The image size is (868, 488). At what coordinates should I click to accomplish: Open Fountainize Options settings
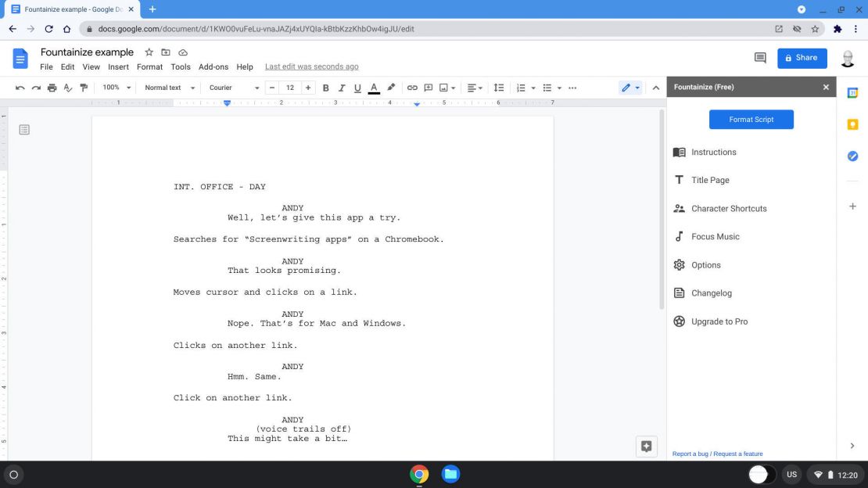pos(706,264)
